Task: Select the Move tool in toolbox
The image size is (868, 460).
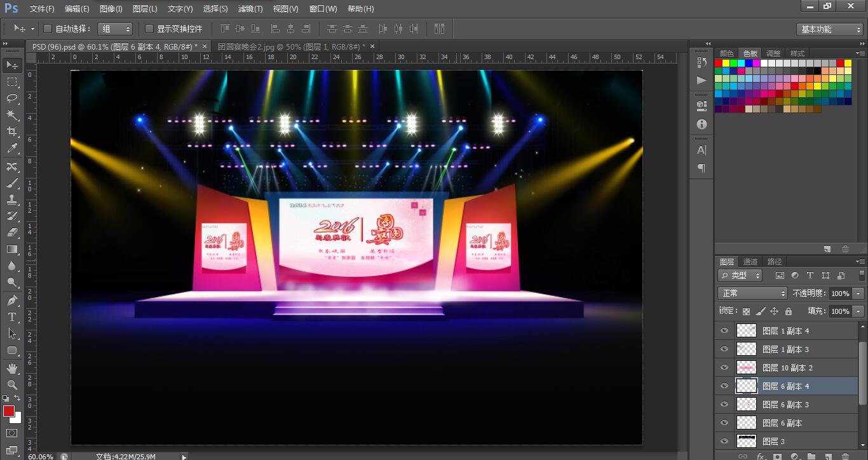Action: coord(12,65)
